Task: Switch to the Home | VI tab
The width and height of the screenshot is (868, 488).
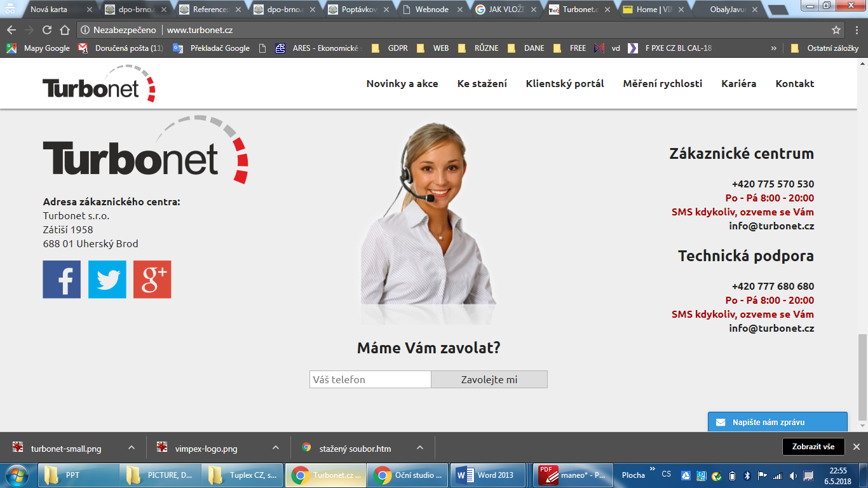Action: point(653,10)
